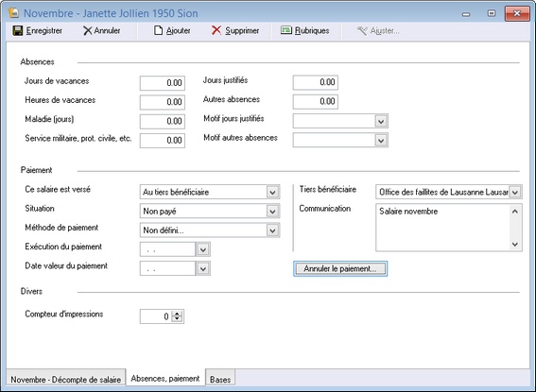Expand the Ce salaire est versé dropdown
Image resolution: width=536 pixels, height=392 pixels.
pos(272,193)
